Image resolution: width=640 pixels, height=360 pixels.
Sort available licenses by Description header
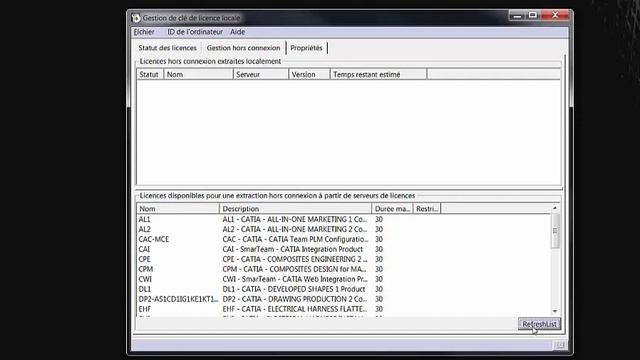tap(296, 209)
